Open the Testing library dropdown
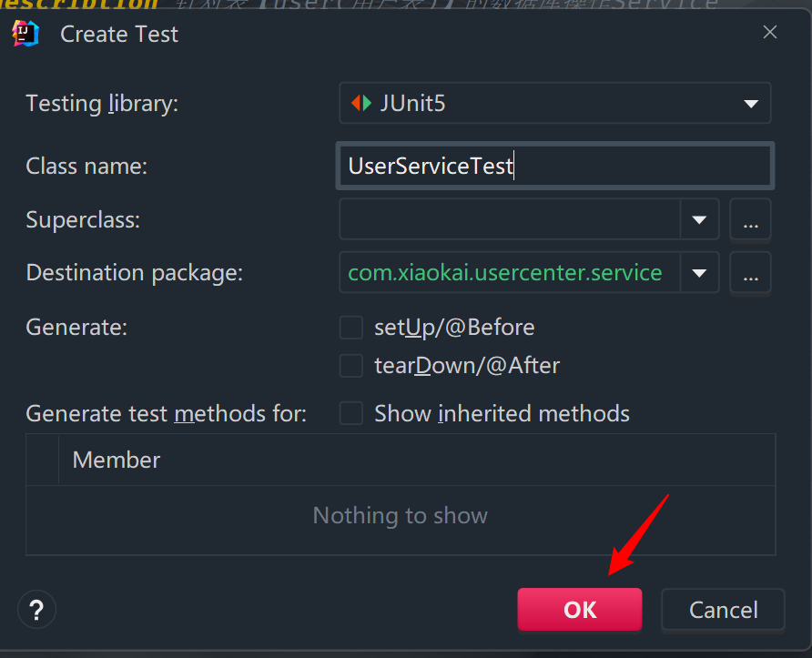Screen dimensions: 812x658 pos(750,104)
